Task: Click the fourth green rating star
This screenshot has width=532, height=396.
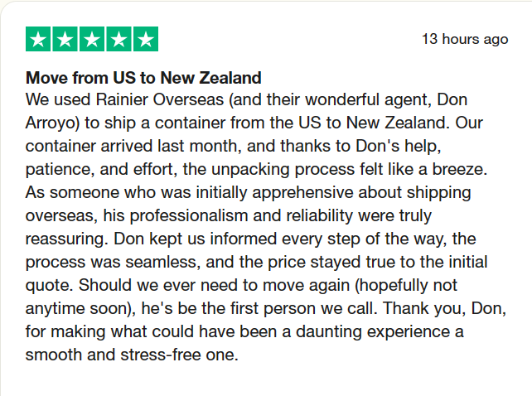Action: (118, 39)
